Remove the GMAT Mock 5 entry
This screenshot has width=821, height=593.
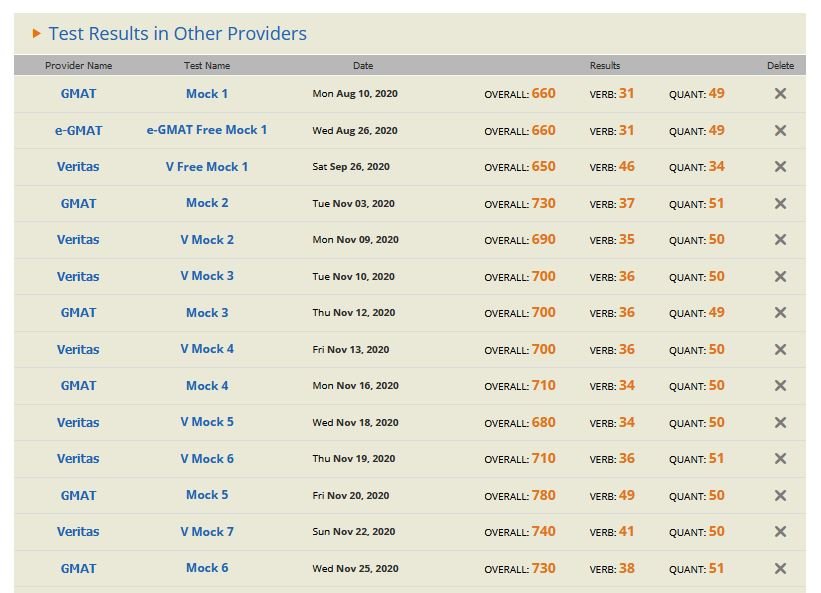pos(780,496)
